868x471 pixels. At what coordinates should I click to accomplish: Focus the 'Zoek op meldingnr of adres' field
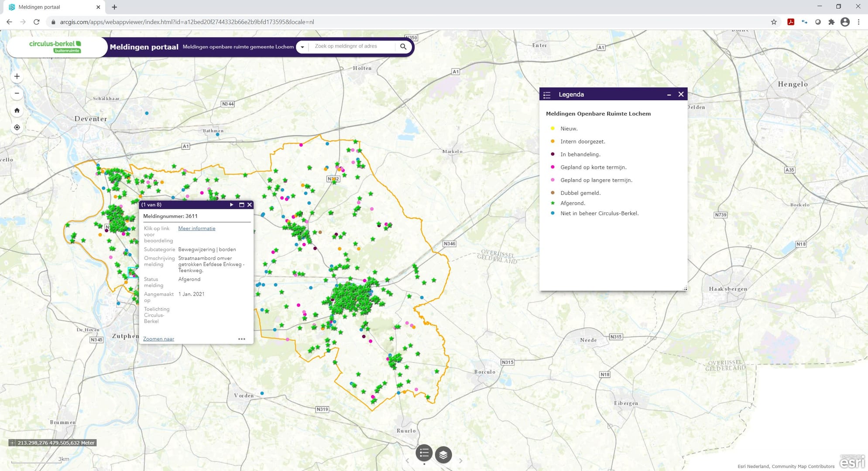[x=353, y=46]
